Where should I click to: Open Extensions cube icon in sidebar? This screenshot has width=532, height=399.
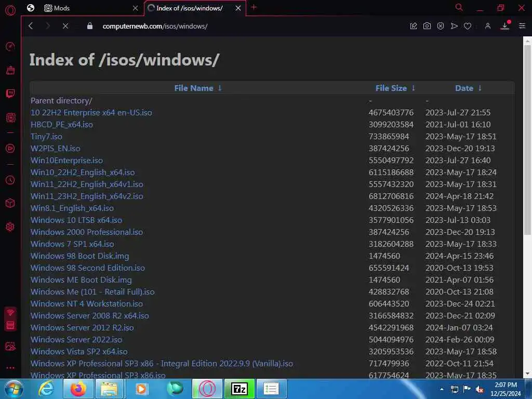[10, 203]
